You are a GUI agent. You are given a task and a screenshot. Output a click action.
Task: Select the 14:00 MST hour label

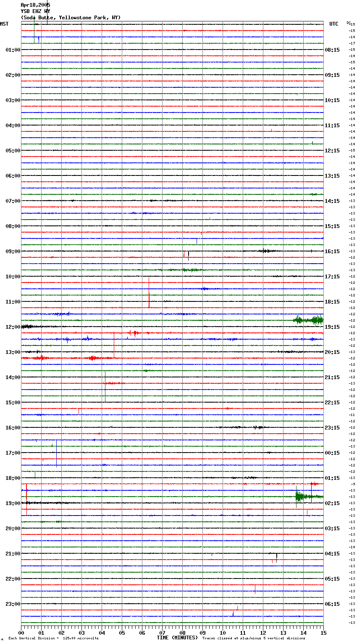(x=13, y=377)
